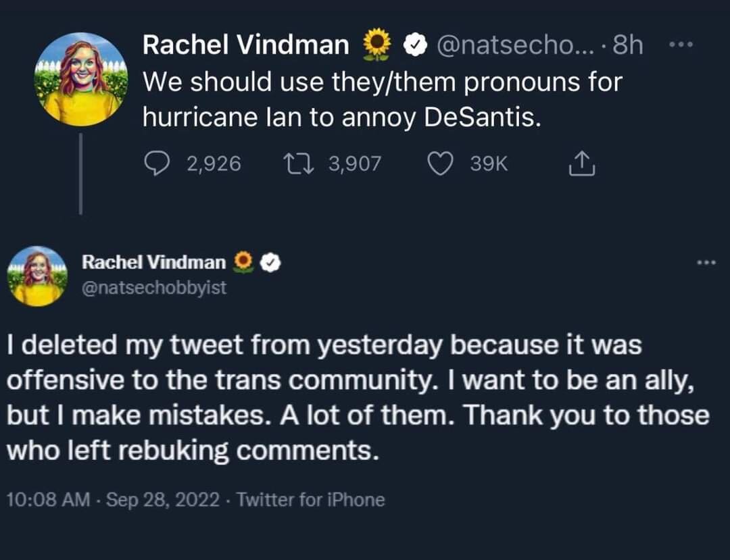Click the reply speech bubble icon

click(x=156, y=163)
